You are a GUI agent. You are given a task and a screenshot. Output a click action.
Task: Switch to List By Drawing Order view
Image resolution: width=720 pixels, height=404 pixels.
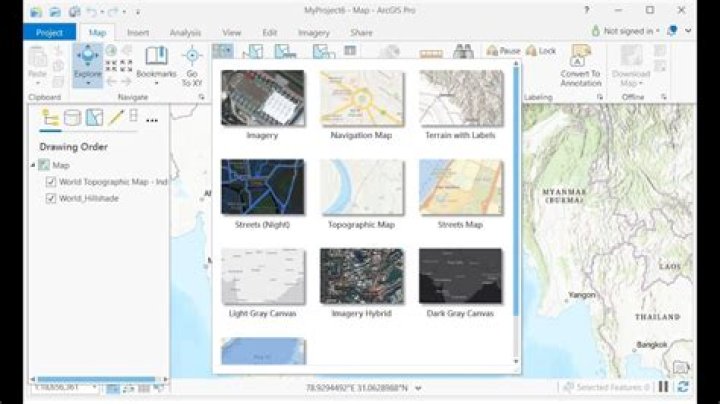click(x=50, y=118)
